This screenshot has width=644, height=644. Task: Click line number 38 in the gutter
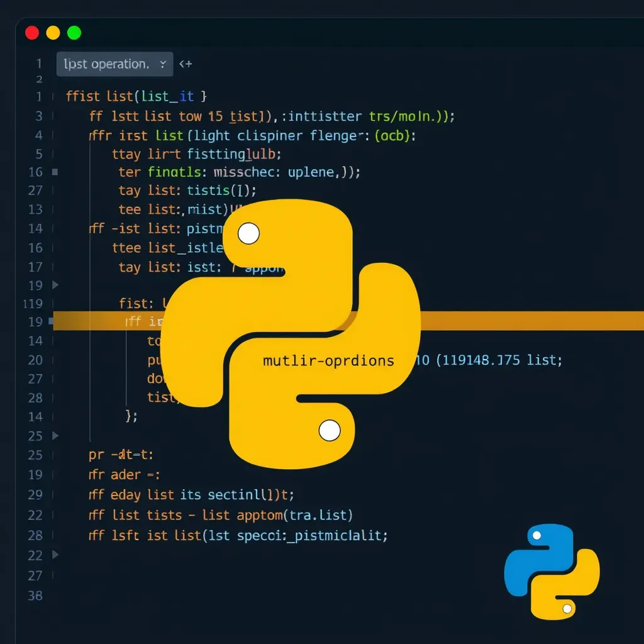coord(35,596)
